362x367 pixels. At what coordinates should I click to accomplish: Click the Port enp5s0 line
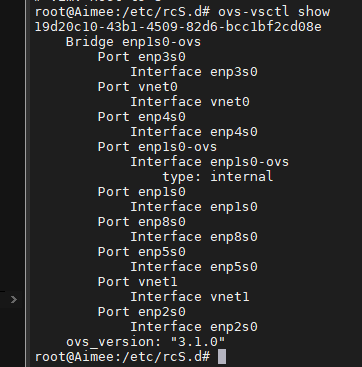[142, 252]
